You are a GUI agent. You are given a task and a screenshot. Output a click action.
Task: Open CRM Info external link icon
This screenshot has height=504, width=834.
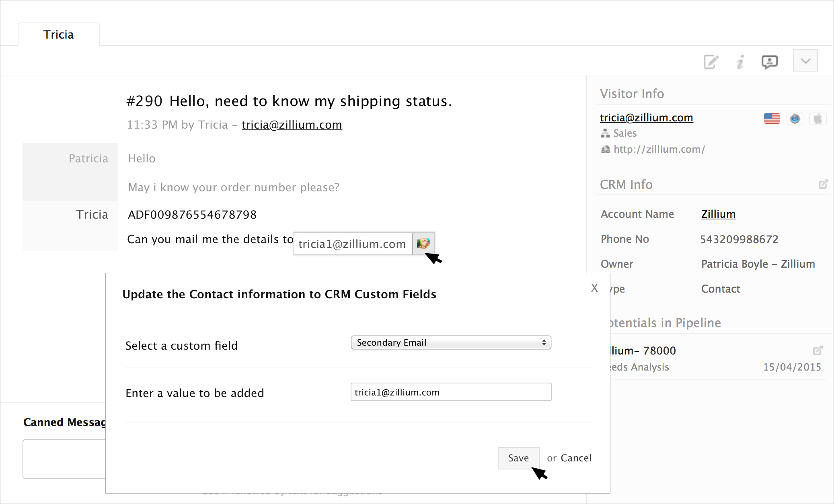point(823,184)
